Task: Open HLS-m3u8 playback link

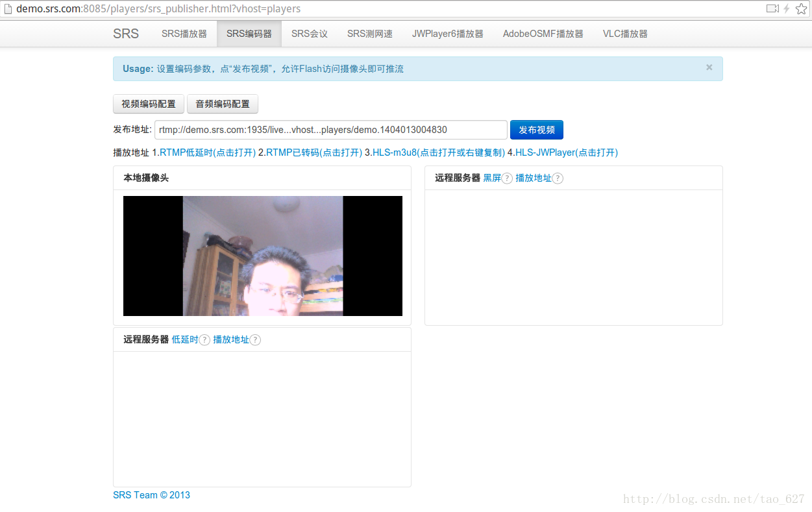Action: [x=439, y=152]
